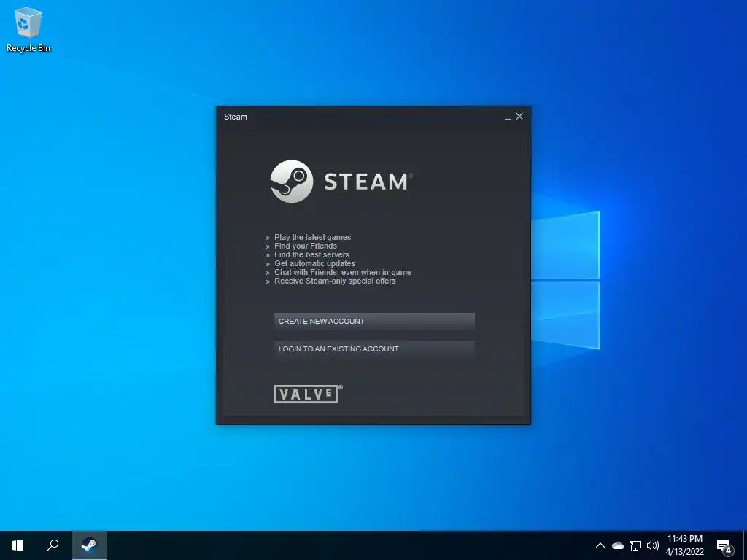Choose LOGIN TO AN EXISTING ACCOUNT

374,349
